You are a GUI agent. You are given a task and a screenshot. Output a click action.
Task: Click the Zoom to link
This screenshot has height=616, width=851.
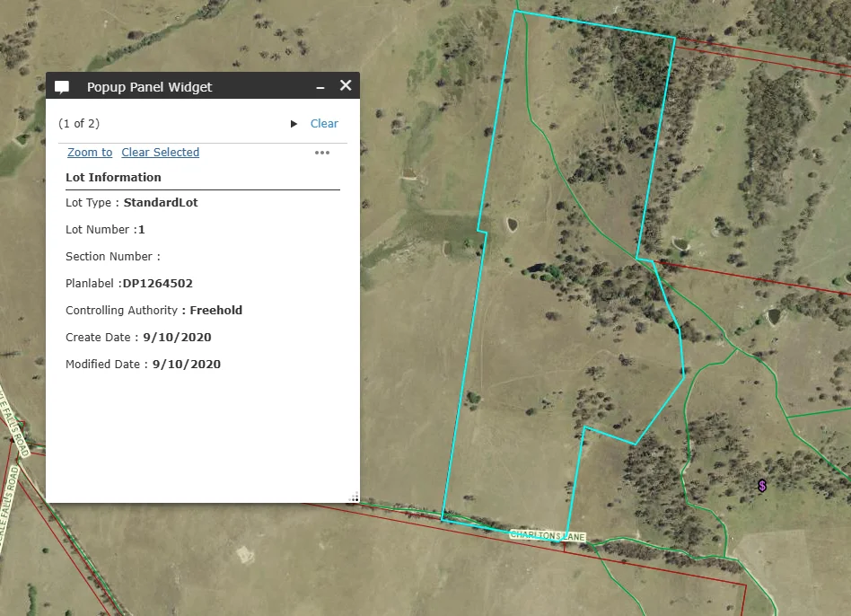pos(89,152)
